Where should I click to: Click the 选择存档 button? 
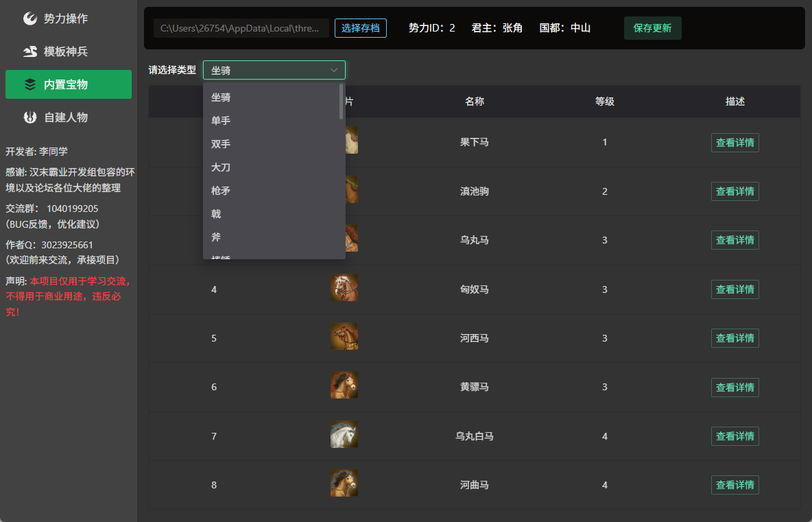(x=361, y=28)
